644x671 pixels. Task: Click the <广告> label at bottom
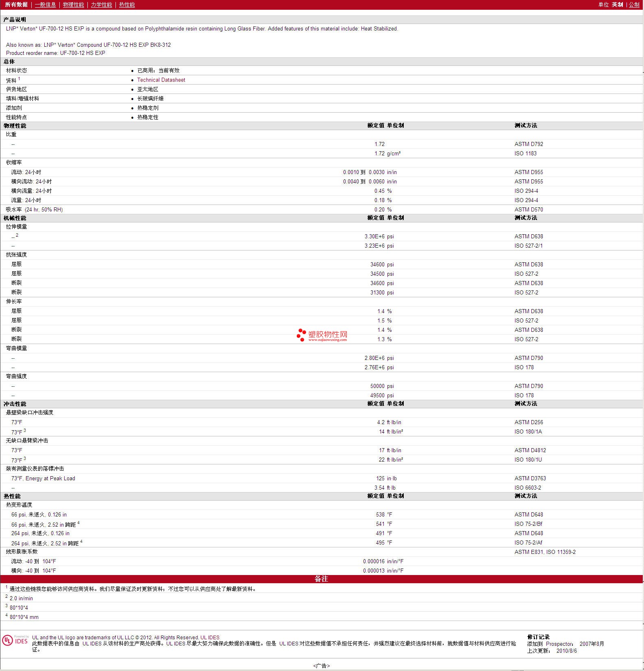click(x=321, y=666)
